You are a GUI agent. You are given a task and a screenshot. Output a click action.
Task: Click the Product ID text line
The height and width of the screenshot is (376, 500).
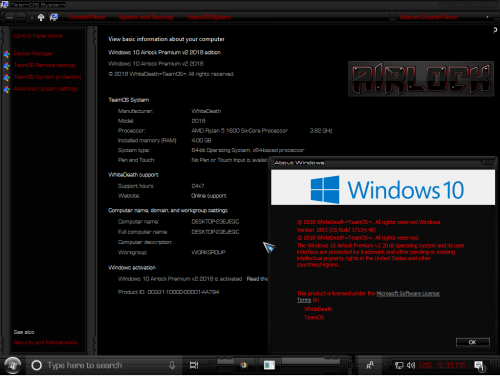168,292
